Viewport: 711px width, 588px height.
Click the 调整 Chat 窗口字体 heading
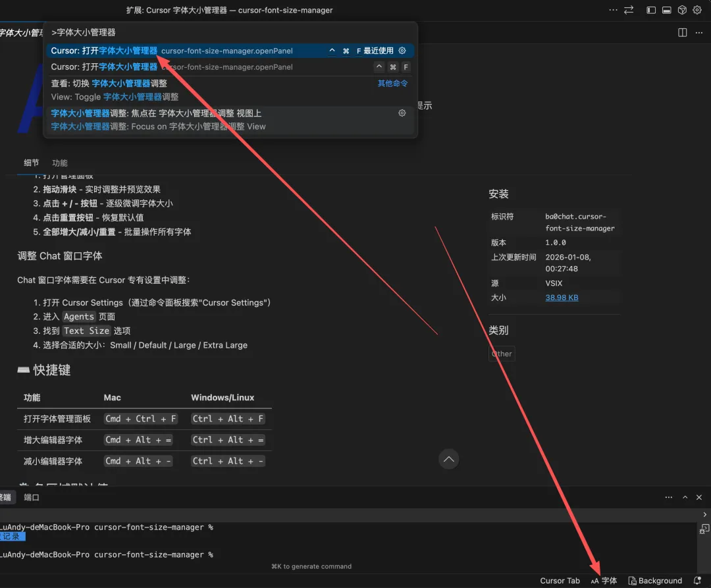[x=59, y=256]
